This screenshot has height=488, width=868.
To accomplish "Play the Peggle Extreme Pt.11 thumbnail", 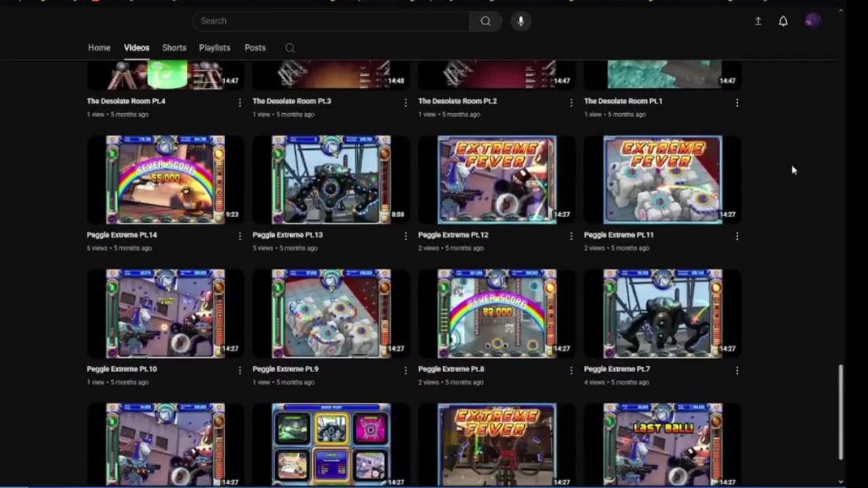I will (663, 180).
